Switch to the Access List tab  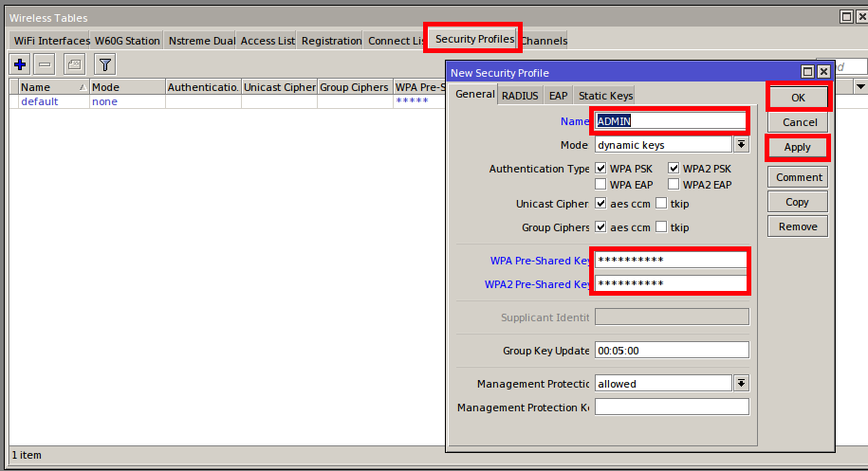pos(268,41)
